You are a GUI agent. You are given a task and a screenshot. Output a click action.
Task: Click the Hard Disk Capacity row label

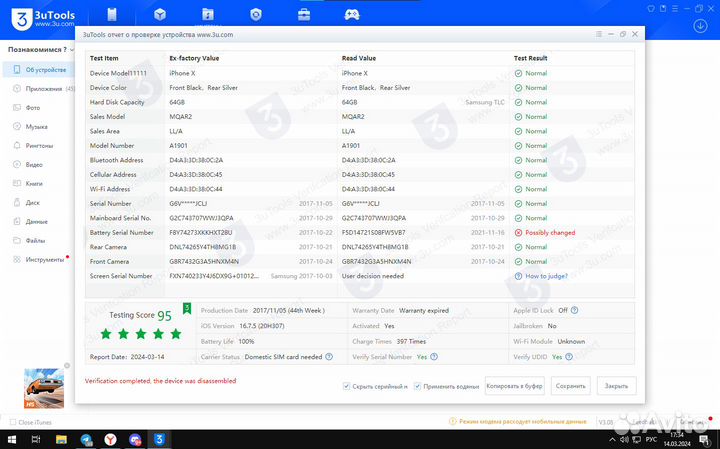pos(117,102)
